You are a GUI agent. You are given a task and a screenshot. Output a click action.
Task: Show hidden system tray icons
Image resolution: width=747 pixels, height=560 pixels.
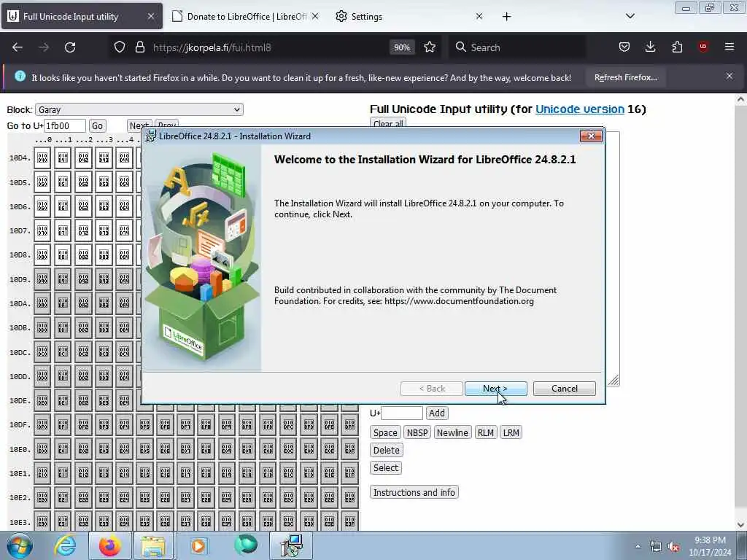click(638, 547)
